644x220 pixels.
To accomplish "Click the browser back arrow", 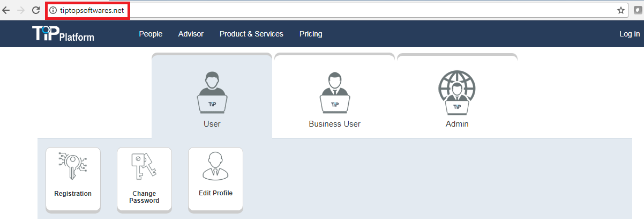I will (6, 10).
